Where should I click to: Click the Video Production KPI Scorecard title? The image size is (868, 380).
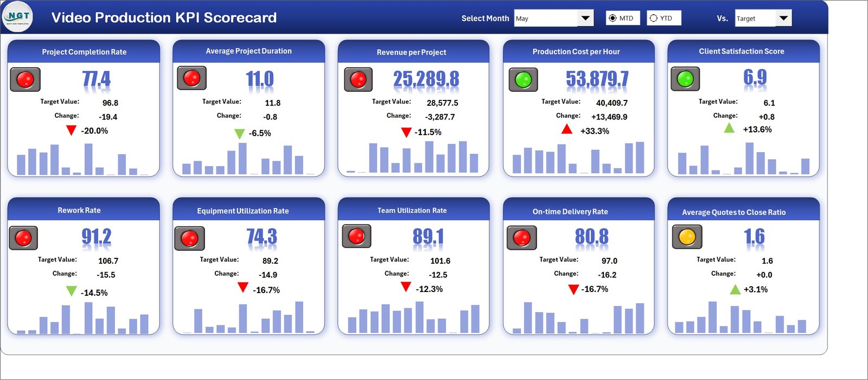tap(164, 17)
